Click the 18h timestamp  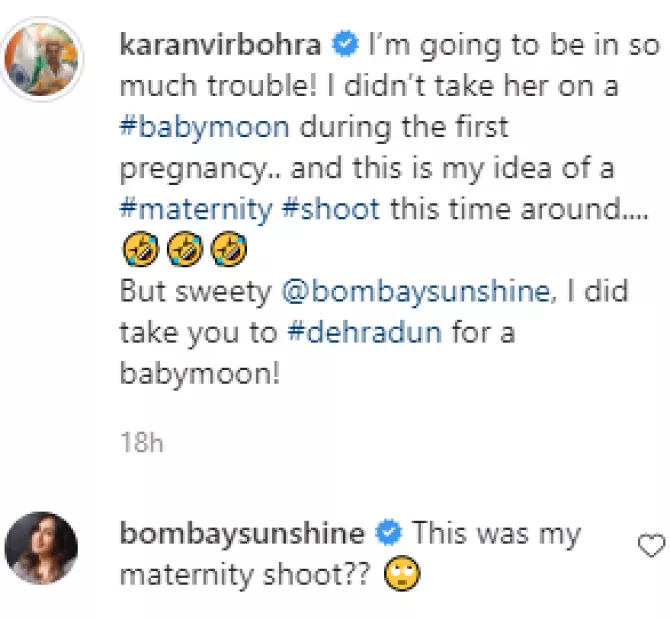(x=141, y=443)
